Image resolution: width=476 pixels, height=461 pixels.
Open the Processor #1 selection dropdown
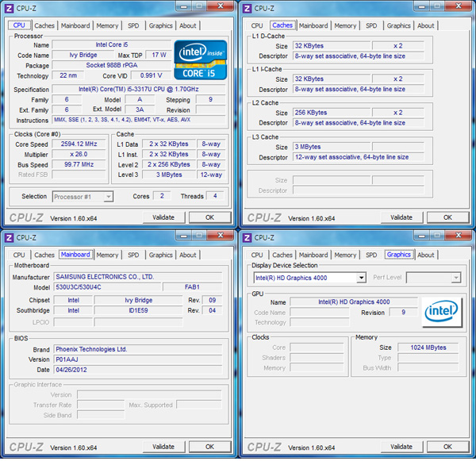[x=83, y=197]
